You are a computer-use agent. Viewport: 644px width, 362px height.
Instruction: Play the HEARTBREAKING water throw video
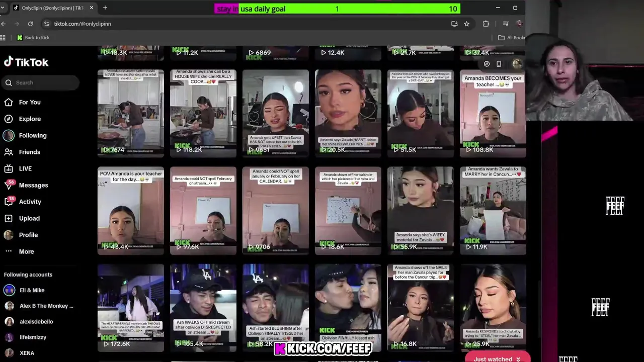pos(131,308)
